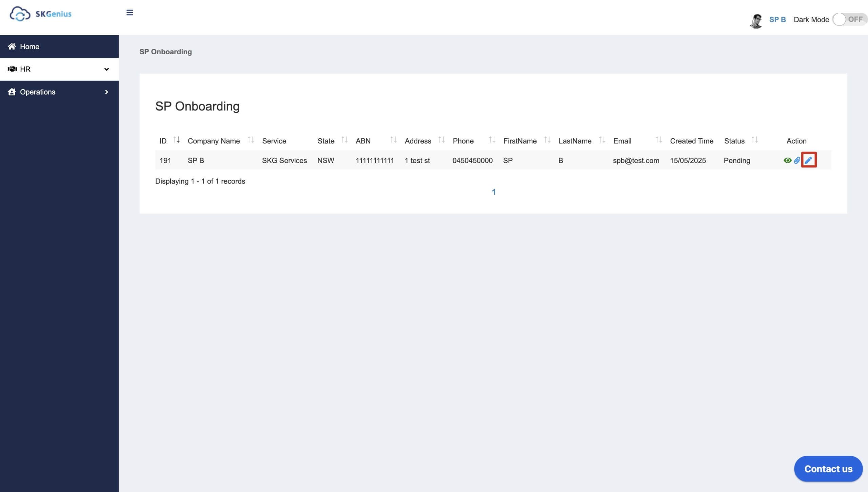Sort table by Phone arrows
Screen dimensions: 868x492
pyautogui.click(x=492, y=140)
